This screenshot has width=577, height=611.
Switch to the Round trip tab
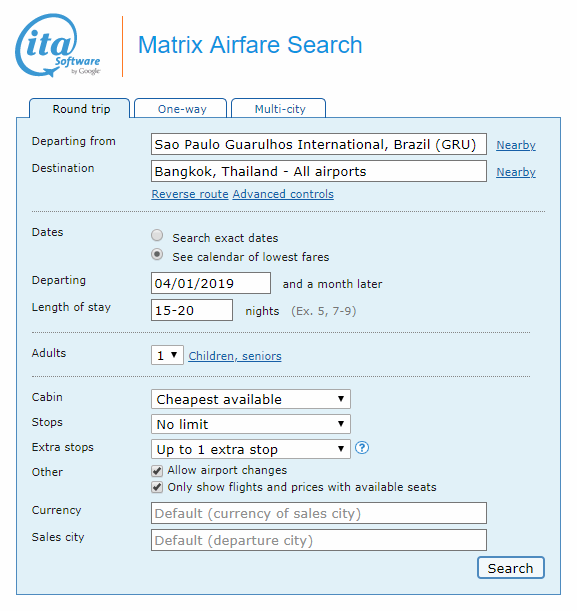(x=79, y=108)
